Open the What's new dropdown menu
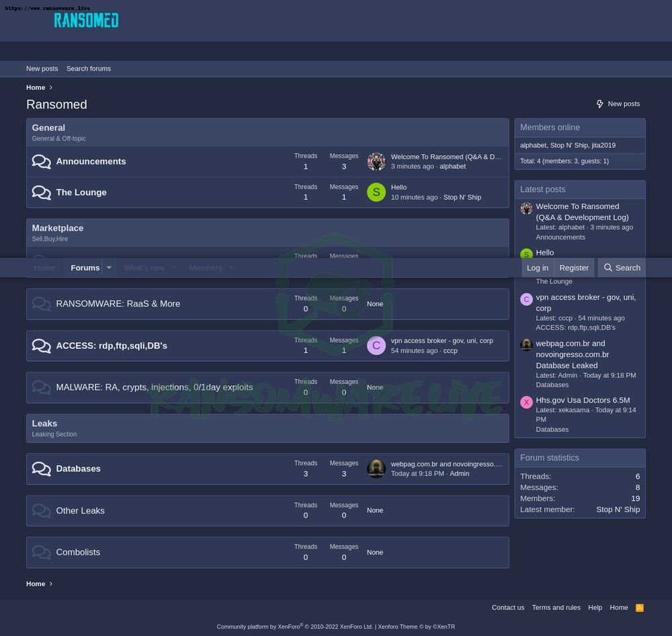 pos(144,268)
